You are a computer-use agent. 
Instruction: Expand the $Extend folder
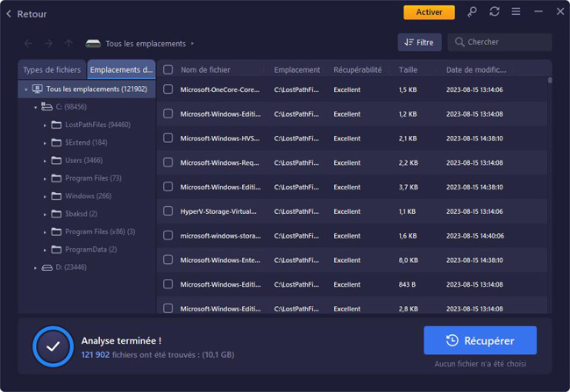point(45,143)
